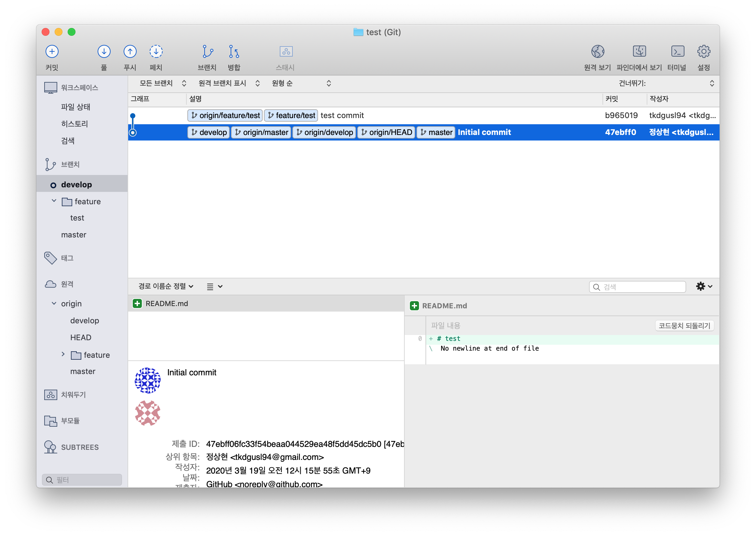Open the all branches (모든 브랜치) dropdown
The width and height of the screenshot is (756, 536).
click(x=162, y=83)
